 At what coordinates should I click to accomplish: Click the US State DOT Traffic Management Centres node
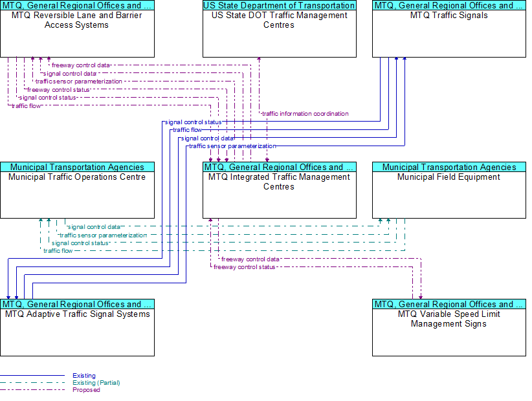tap(280, 29)
